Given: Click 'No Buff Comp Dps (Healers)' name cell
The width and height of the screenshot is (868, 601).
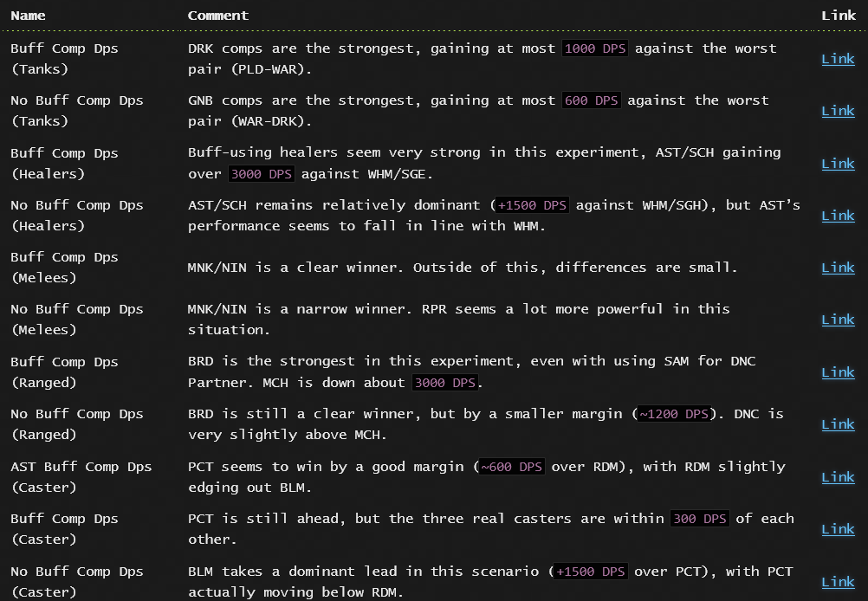Looking at the screenshot, I should [x=77, y=216].
